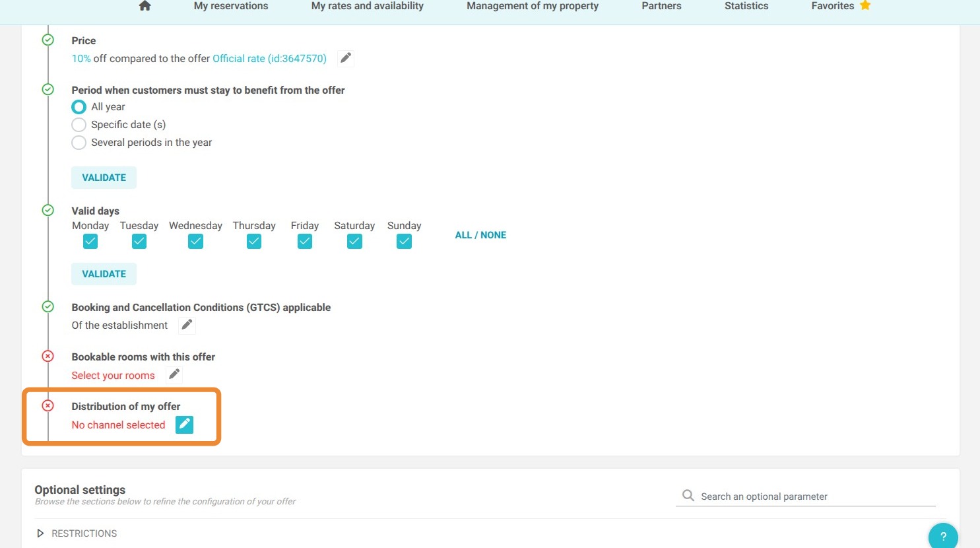980x548 pixels.
Task: Click the Bookable rooms red error icon
Action: (x=48, y=356)
